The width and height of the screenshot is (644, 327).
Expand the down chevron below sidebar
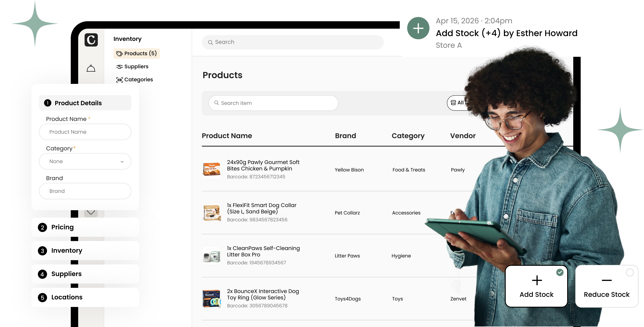[91, 212]
